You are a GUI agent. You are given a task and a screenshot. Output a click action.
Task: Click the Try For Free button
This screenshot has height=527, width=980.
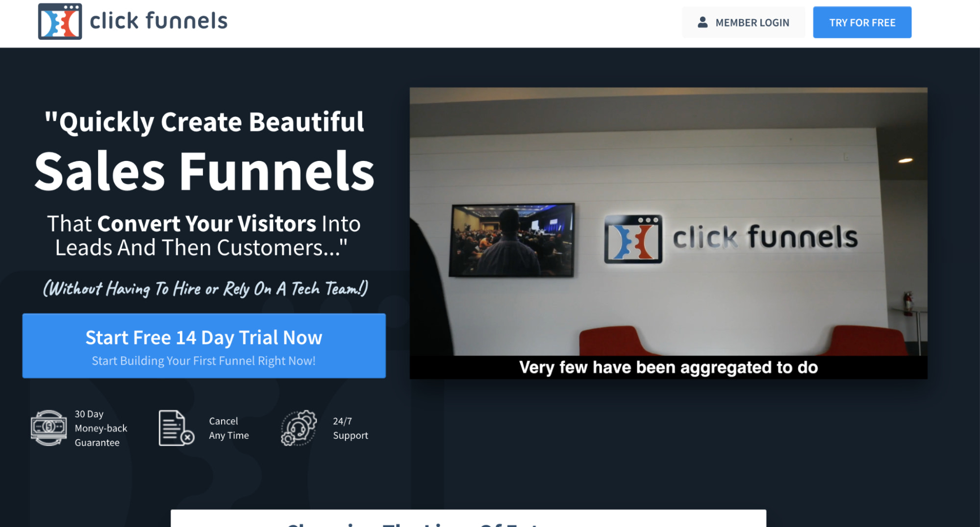coord(862,22)
